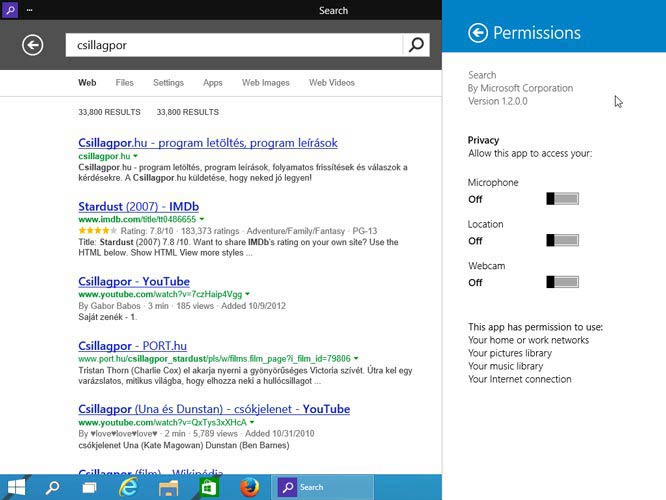Toggle the Microphone permission switch
Viewport: 666px width, 500px height.
562,199
